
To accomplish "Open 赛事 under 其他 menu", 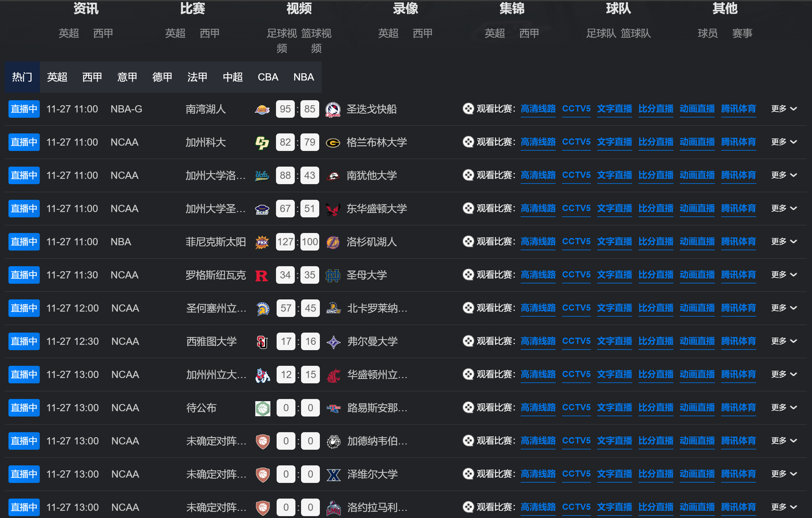I will (742, 34).
